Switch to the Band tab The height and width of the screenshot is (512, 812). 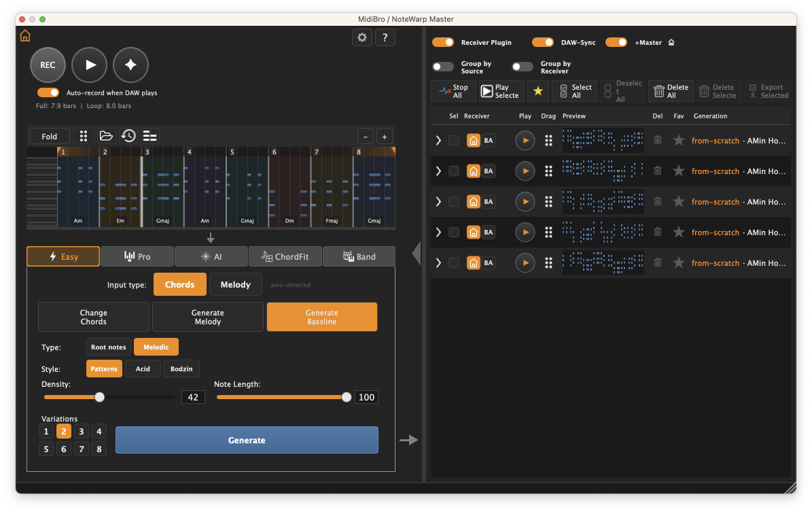click(359, 256)
